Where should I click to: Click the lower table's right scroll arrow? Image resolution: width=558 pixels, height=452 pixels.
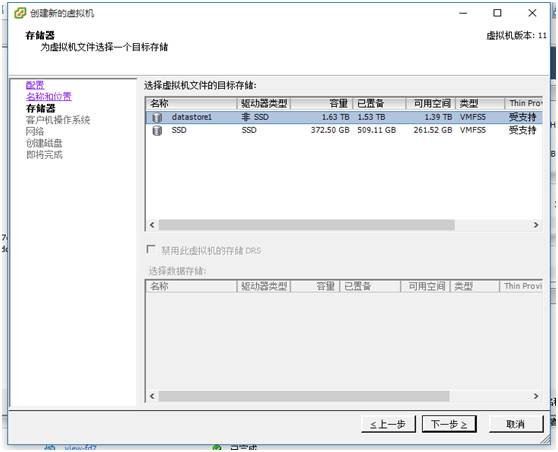pyautogui.click(x=536, y=396)
